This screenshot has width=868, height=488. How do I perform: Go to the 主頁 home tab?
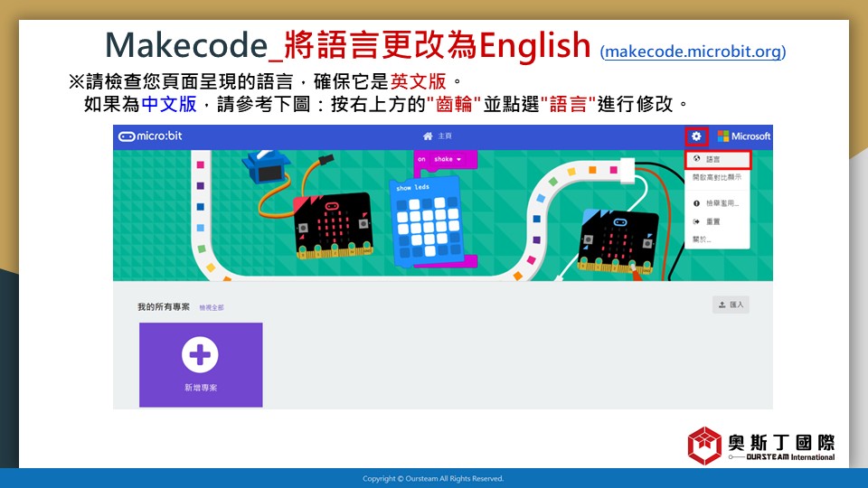[x=438, y=136]
